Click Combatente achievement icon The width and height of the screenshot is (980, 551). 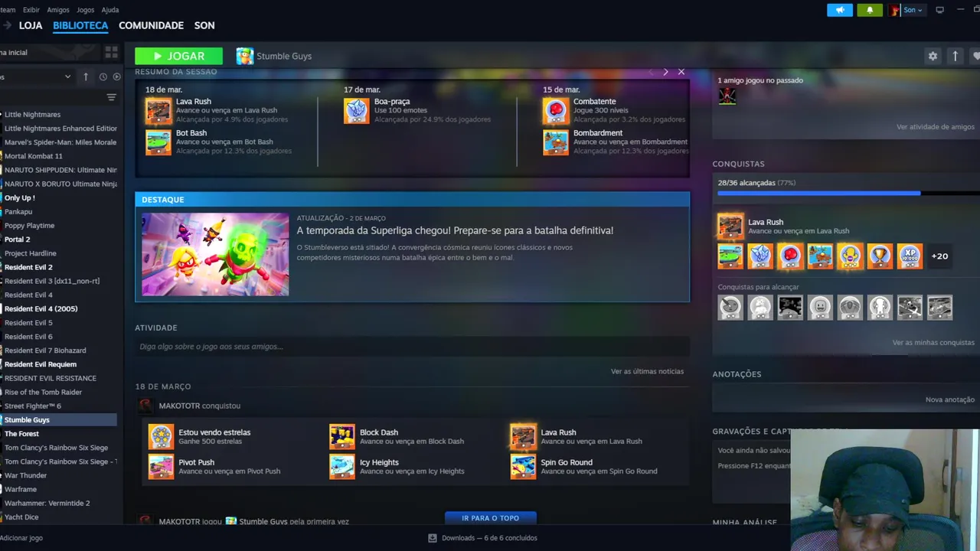click(x=556, y=111)
